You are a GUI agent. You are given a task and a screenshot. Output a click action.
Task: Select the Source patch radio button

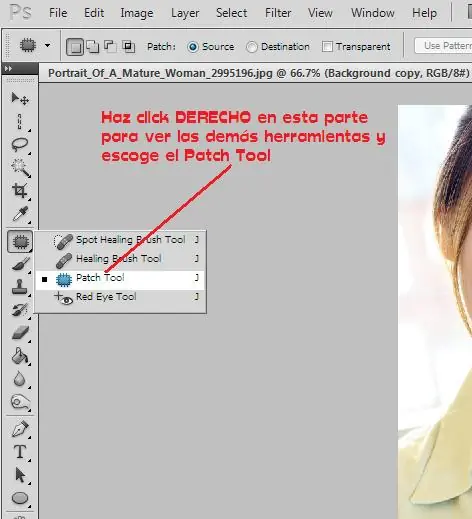tap(193, 47)
